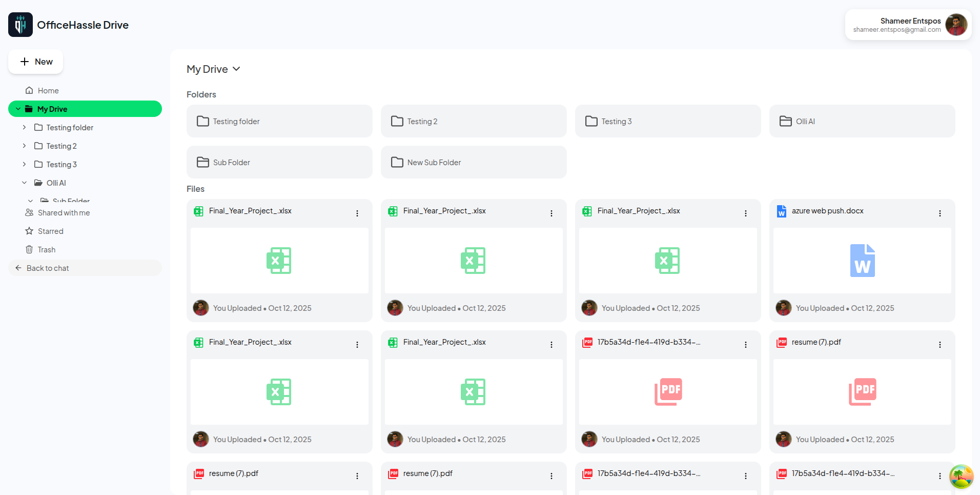Collapse the My Drive sidebar item chevron

coord(18,109)
